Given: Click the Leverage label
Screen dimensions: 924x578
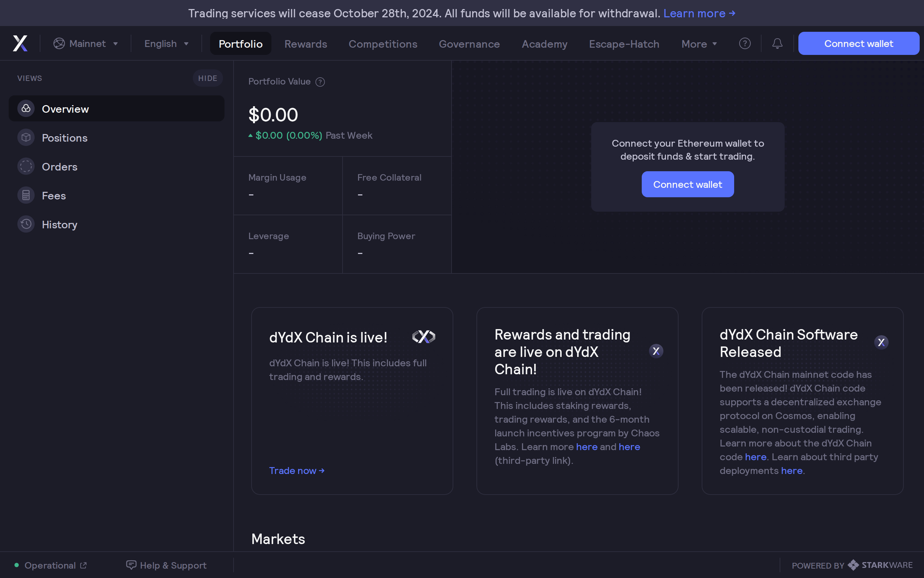Looking at the screenshot, I should pos(269,236).
